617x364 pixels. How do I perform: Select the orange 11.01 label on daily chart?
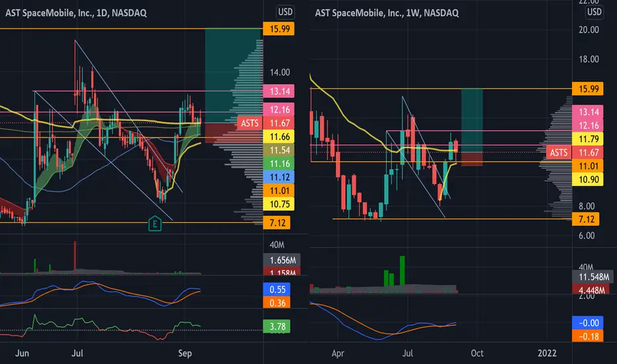(279, 191)
